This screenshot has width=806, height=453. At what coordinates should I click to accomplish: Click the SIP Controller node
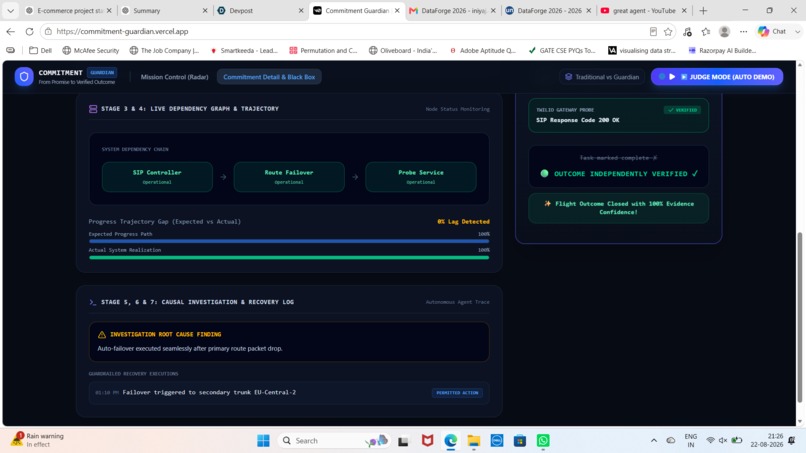tap(157, 177)
